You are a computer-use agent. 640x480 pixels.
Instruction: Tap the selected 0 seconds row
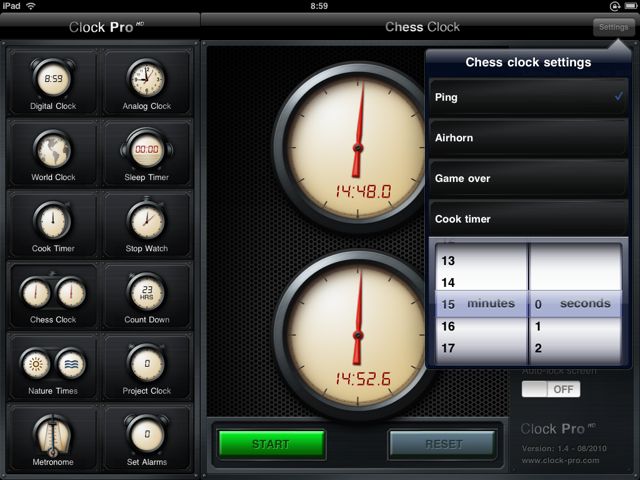(576, 304)
